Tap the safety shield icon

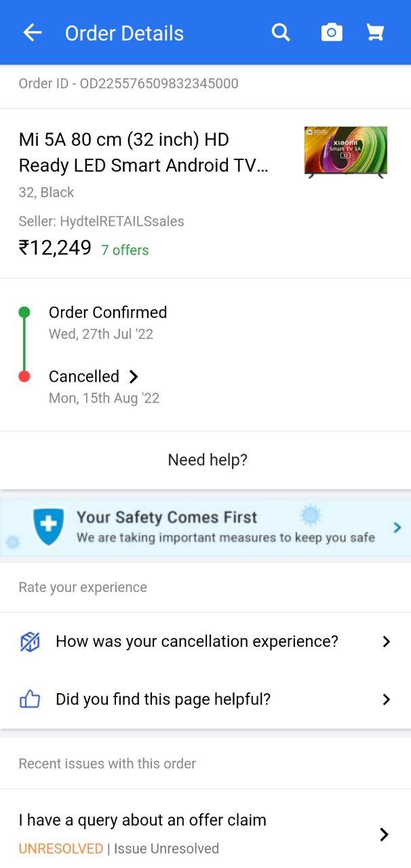[x=49, y=527]
